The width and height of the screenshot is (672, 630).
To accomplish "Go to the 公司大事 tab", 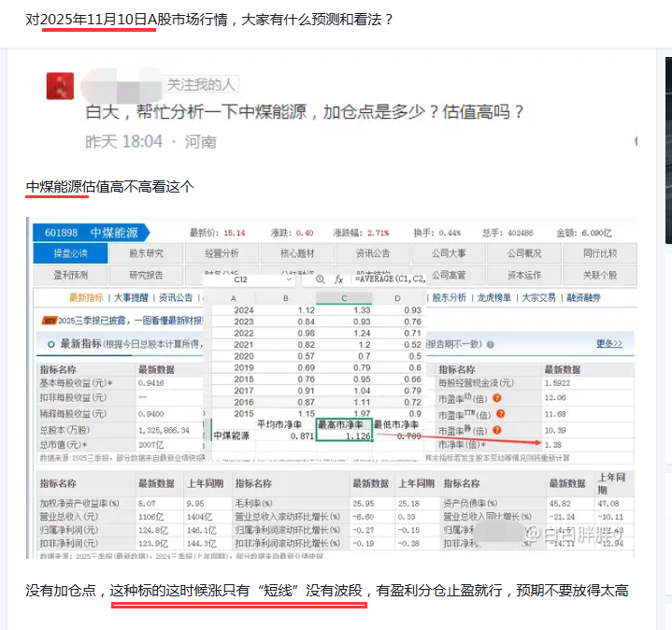I will (449, 253).
